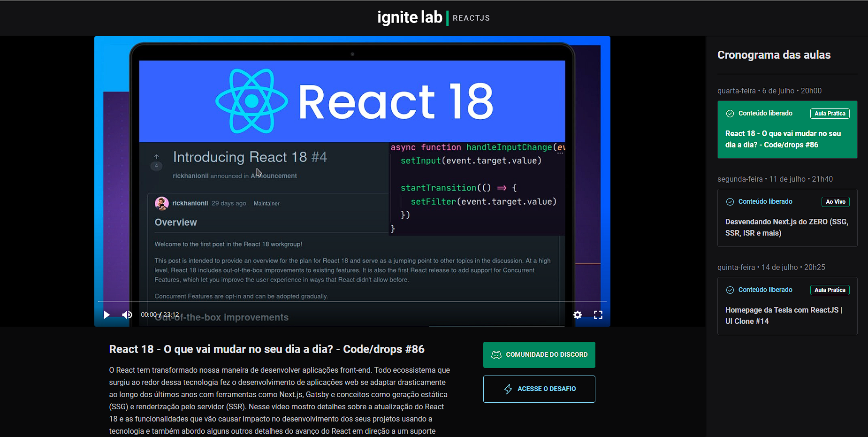Click the lightning bolt icon on Desafio button
Image resolution: width=868 pixels, height=437 pixels.
508,389
